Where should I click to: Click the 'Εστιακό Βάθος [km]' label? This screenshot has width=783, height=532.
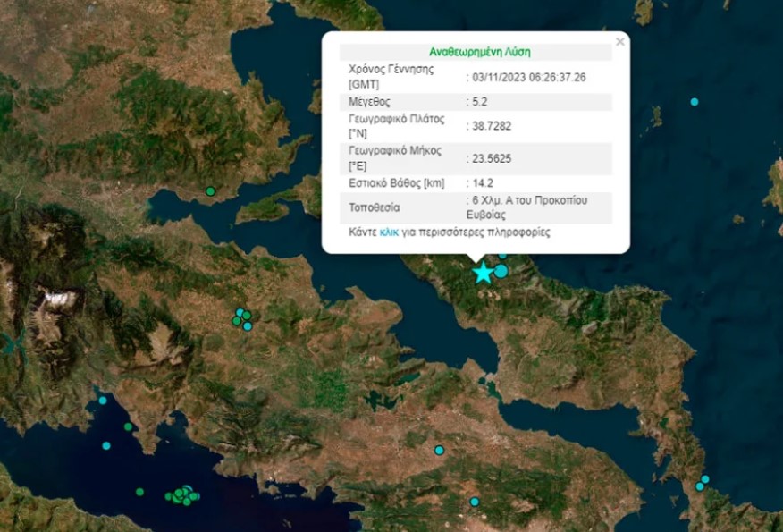tap(397, 183)
